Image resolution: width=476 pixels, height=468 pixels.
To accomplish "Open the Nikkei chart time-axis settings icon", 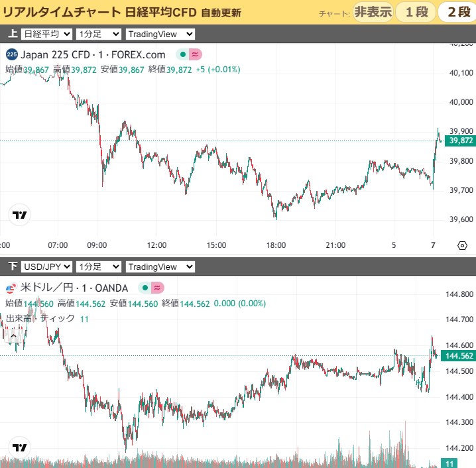I will (x=462, y=245).
